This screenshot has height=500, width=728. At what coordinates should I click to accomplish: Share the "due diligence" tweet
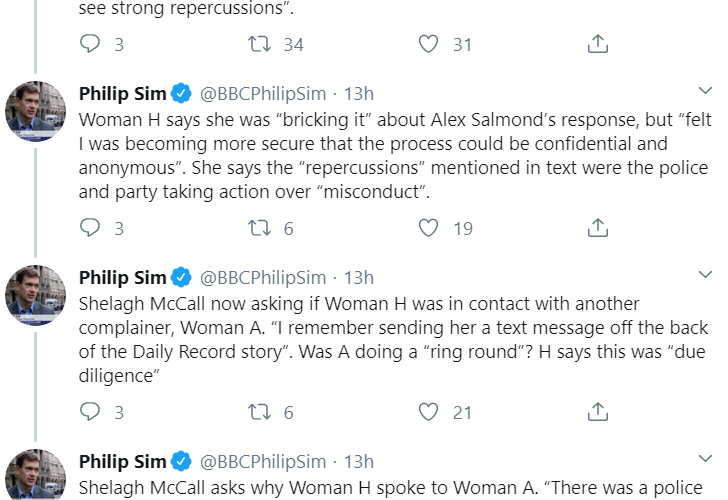(x=597, y=412)
